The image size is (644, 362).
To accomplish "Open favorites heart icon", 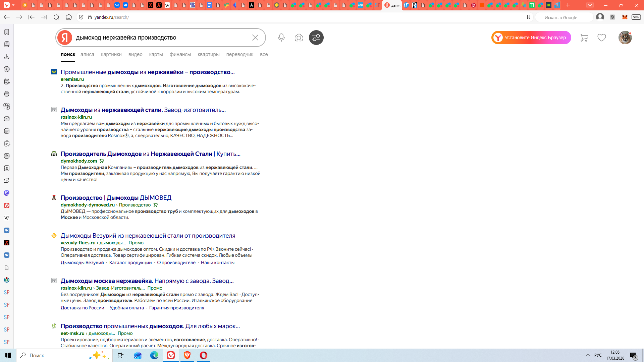I will pos(602,38).
